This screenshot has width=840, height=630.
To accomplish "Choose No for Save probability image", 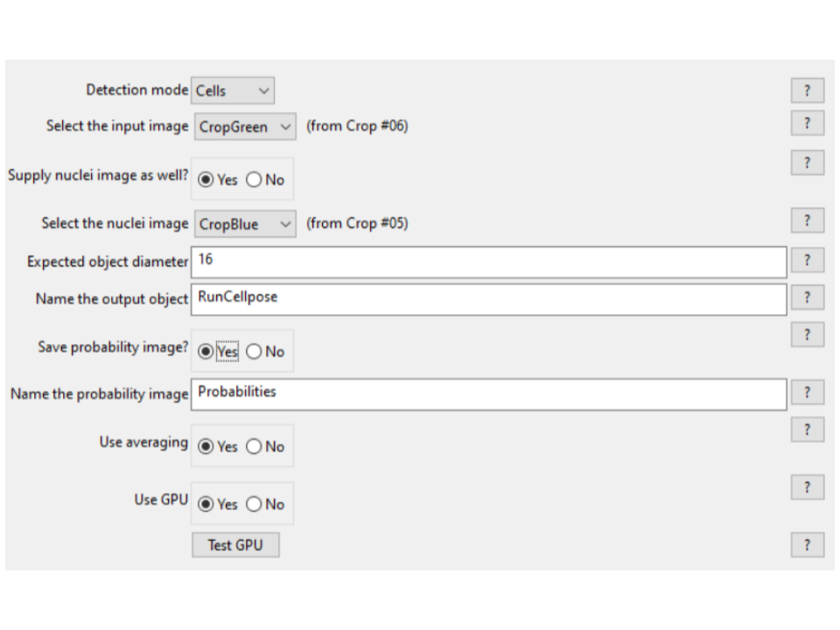I will [x=255, y=352].
